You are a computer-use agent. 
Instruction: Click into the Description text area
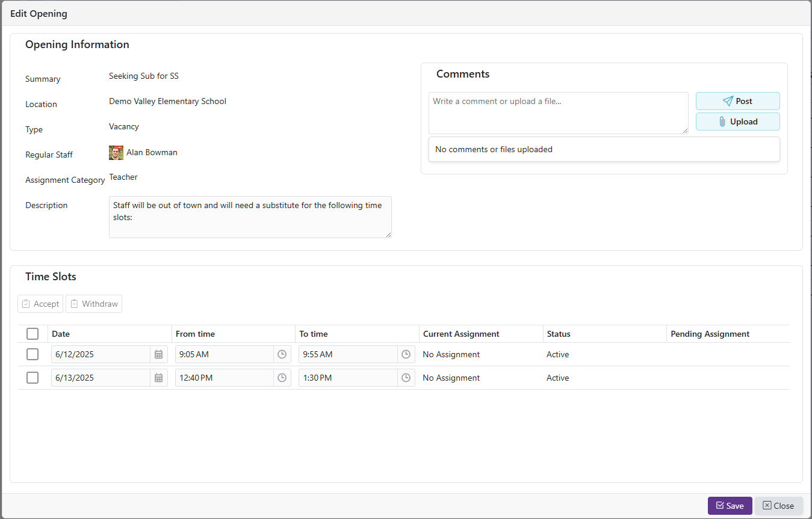pos(250,217)
